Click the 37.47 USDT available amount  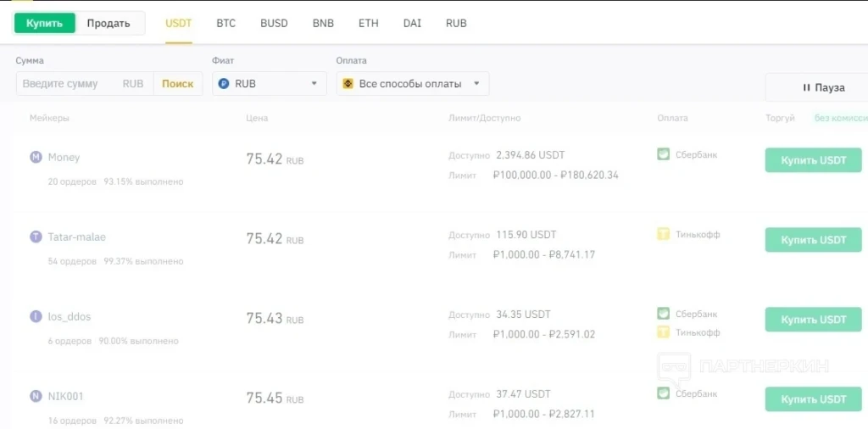pos(524,394)
